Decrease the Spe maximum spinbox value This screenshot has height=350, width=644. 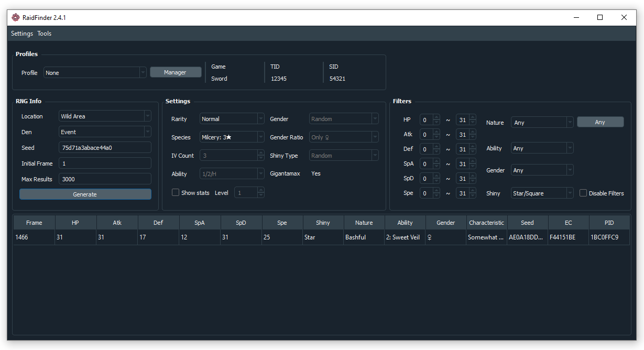[x=473, y=196]
